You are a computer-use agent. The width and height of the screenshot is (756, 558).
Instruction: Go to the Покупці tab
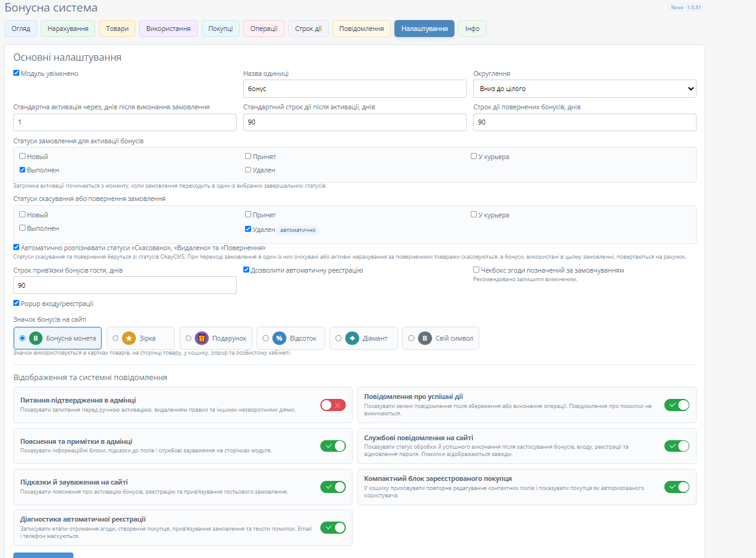(220, 29)
